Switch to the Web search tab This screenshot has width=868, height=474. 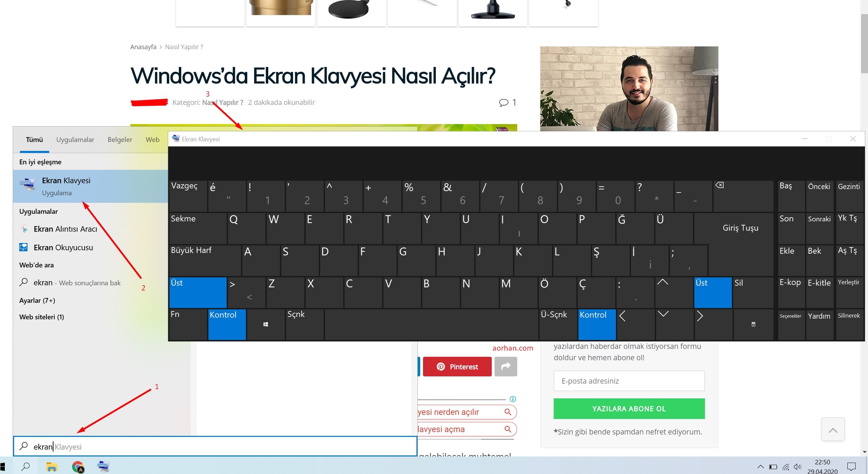pos(152,140)
